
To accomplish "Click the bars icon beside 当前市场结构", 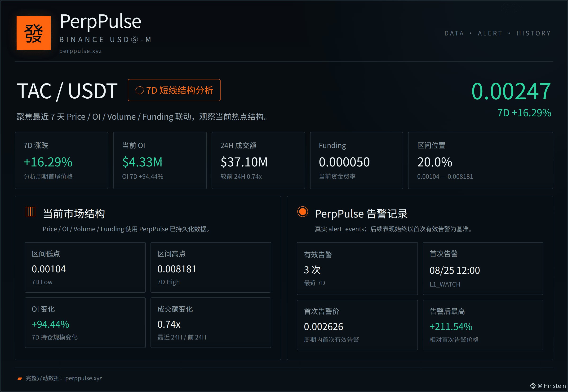I will click(31, 211).
